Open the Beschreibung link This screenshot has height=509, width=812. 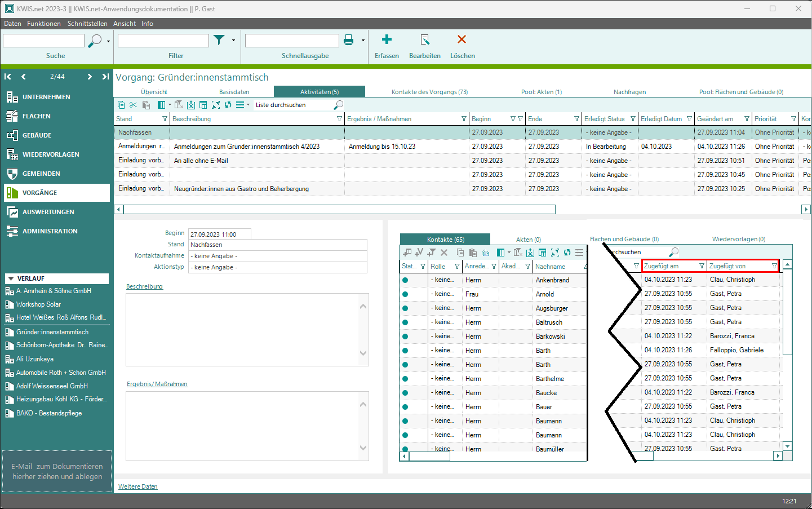click(x=144, y=286)
